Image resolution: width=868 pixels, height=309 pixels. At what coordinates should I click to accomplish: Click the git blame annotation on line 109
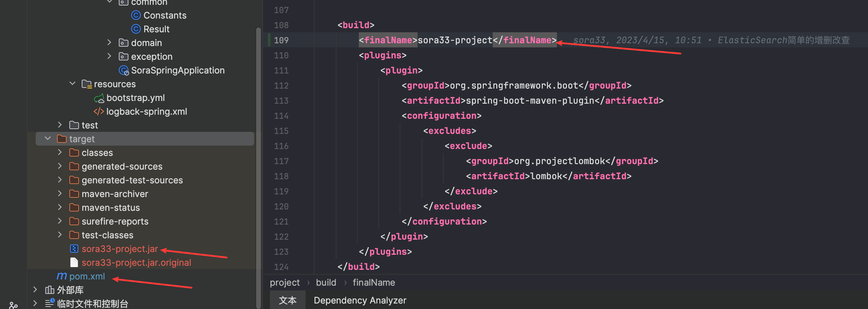pos(711,40)
